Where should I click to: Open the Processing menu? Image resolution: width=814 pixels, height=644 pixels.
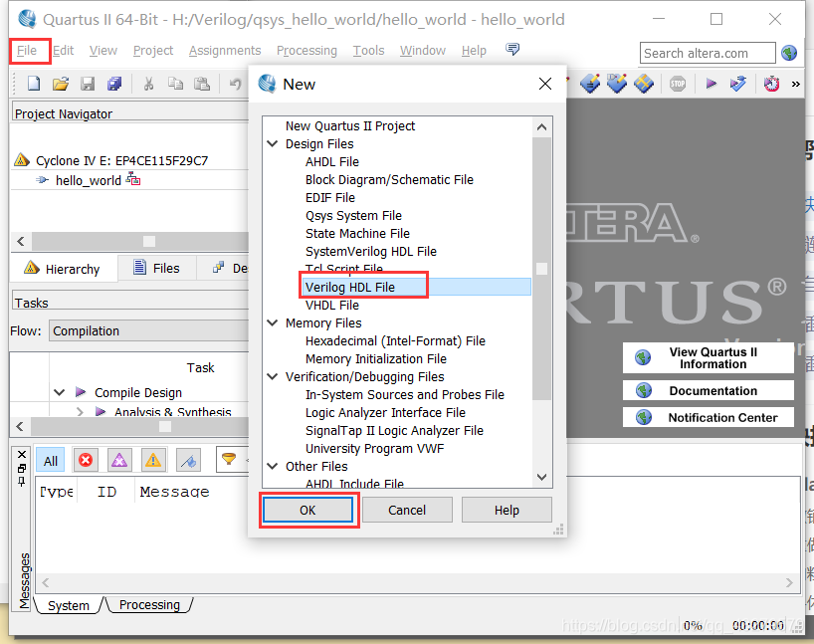pyautogui.click(x=306, y=51)
